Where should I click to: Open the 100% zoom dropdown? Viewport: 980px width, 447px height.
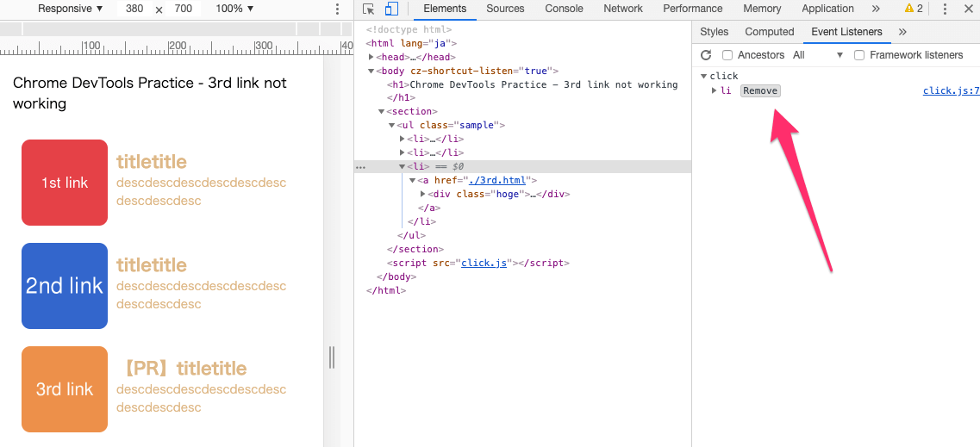pos(234,9)
